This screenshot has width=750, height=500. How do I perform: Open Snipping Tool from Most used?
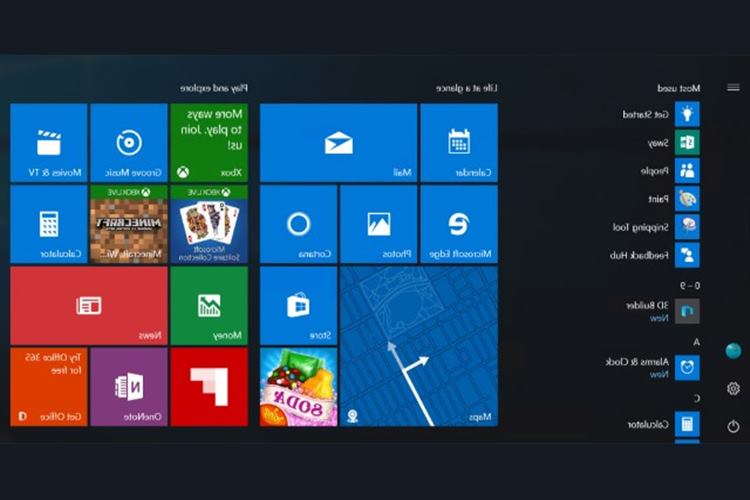pos(655,227)
